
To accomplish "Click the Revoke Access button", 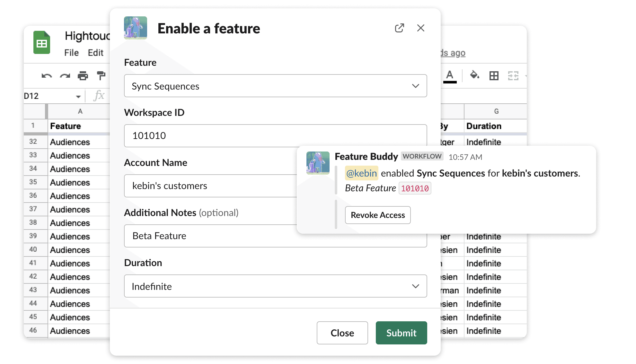I will click(377, 215).
